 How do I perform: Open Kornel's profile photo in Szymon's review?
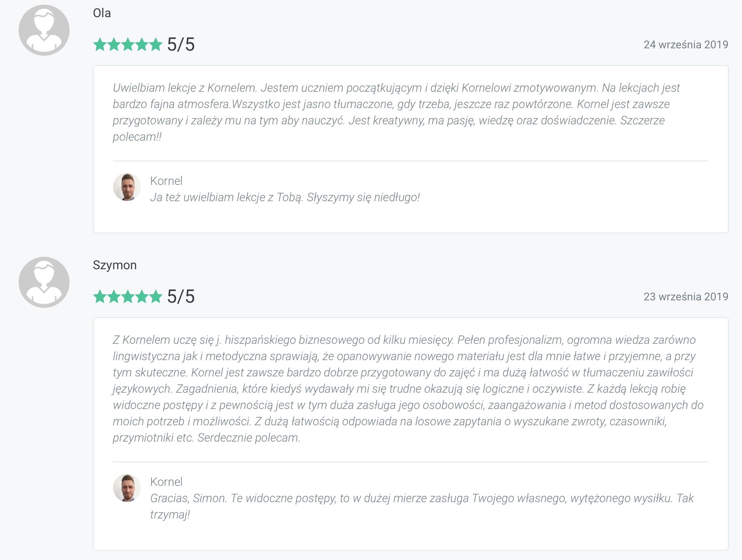(127, 488)
